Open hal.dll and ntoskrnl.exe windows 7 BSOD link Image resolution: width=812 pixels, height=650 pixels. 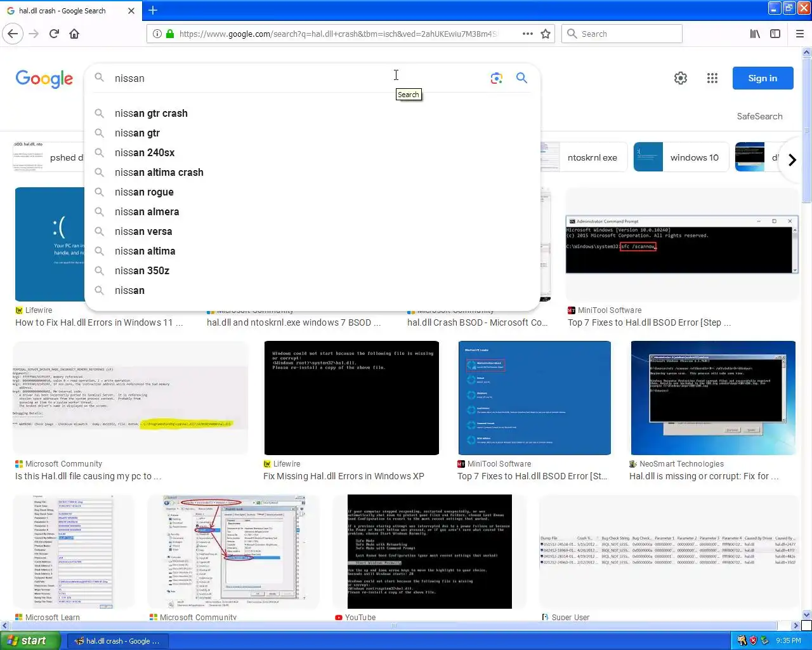pos(294,322)
